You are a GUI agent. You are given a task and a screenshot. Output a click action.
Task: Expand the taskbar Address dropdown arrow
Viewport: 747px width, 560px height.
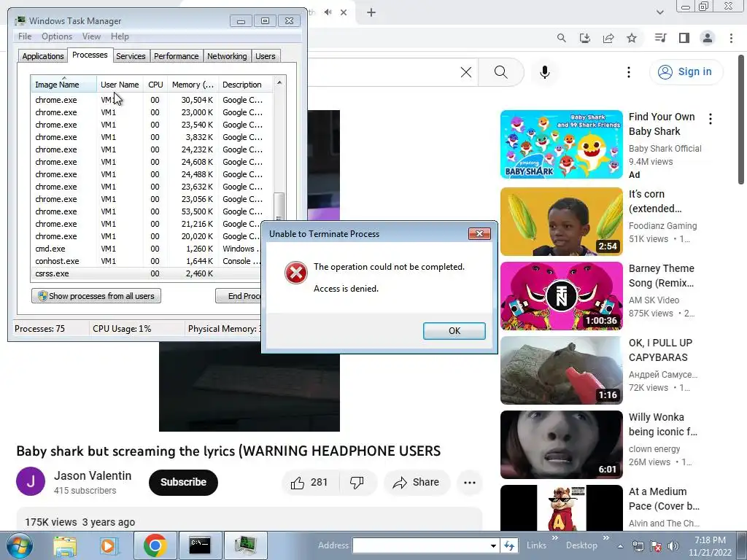493,545
